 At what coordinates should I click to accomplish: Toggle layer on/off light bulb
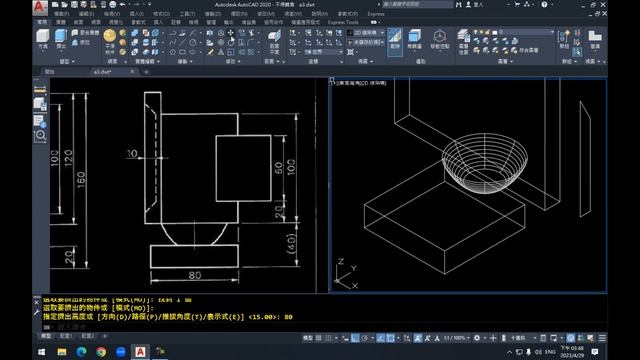[x=475, y=32]
